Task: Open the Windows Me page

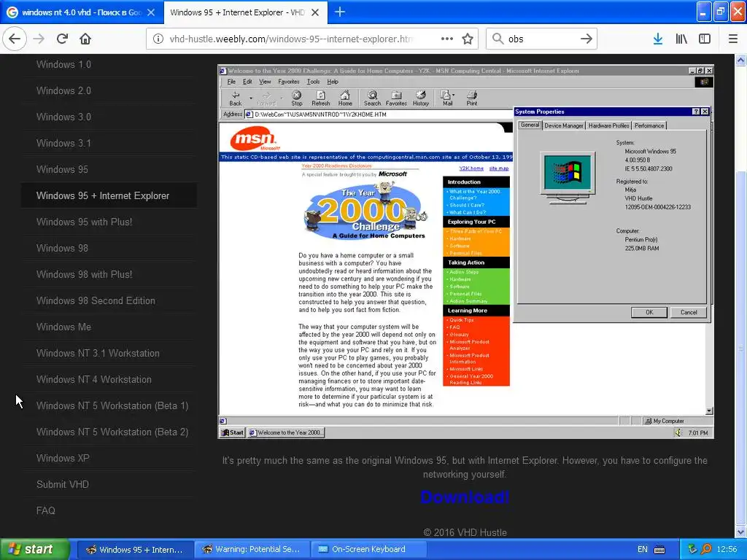Action: (64, 327)
